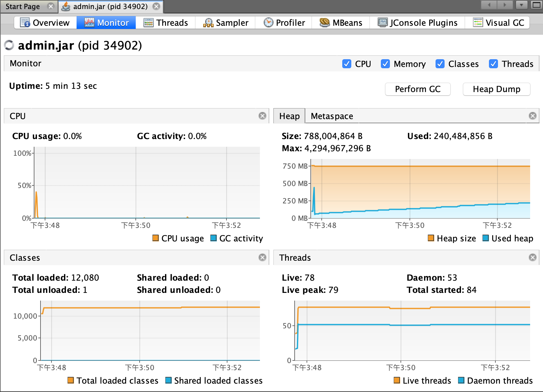Switch to the Start Page tab

tap(23, 6)
